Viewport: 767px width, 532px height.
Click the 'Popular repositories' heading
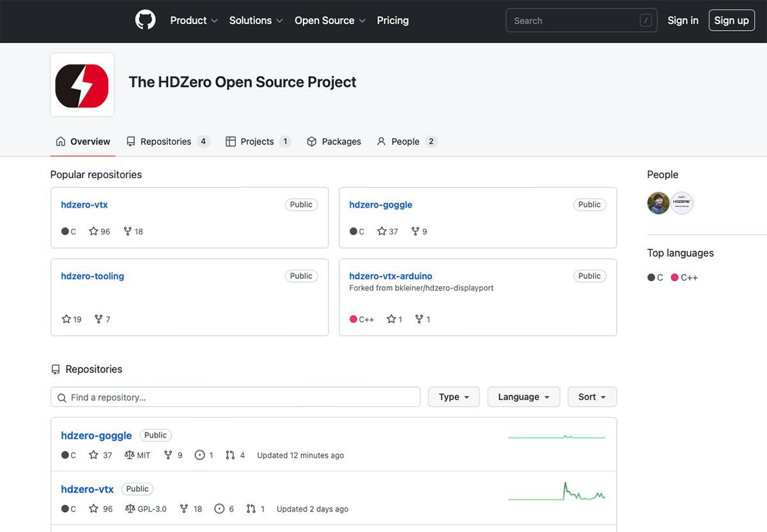tap(96, 175)
